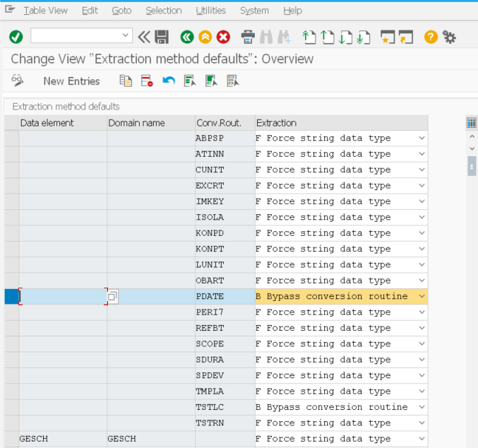Open command field dropdown

(x=125, y=35)
